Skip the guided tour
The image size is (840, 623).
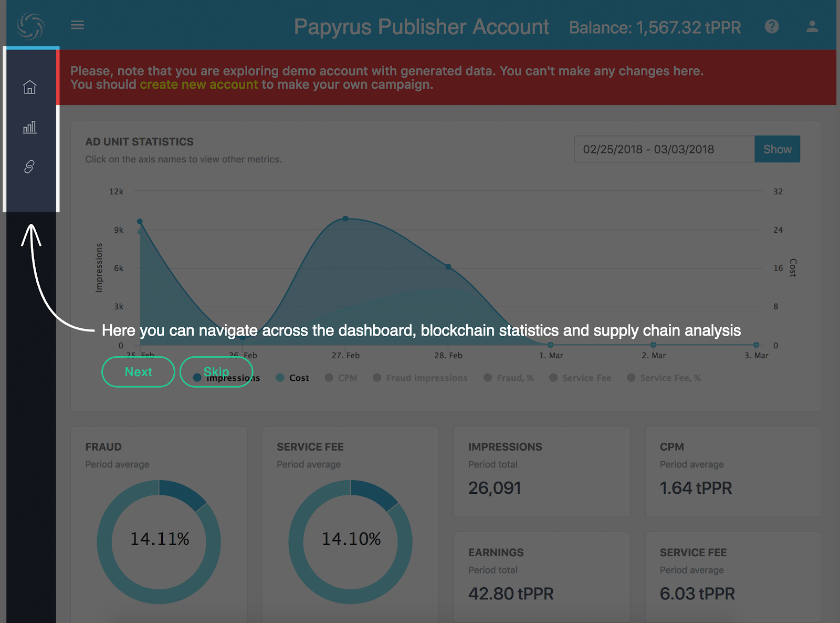pos(216,372)
